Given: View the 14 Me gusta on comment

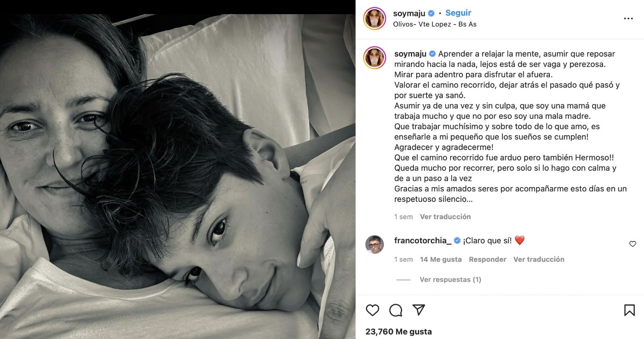Looking at the screenshot, I should coord(441,259).
